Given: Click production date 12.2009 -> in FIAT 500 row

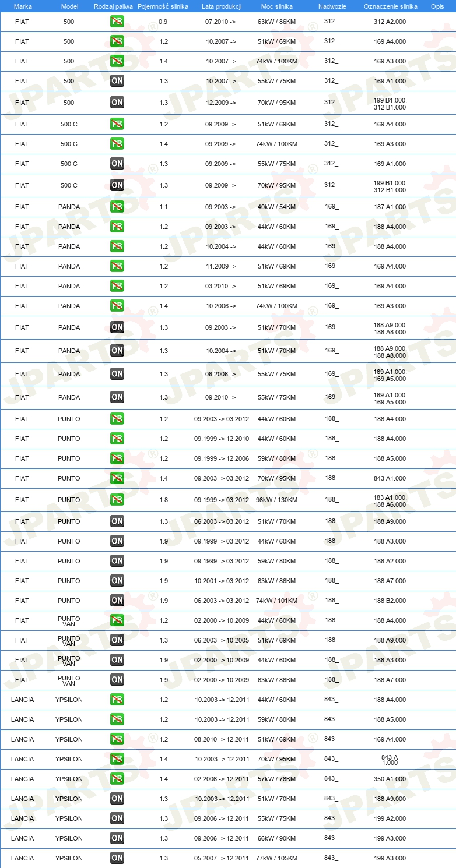Looking at the screenshot, I should [x=221, y=103].
